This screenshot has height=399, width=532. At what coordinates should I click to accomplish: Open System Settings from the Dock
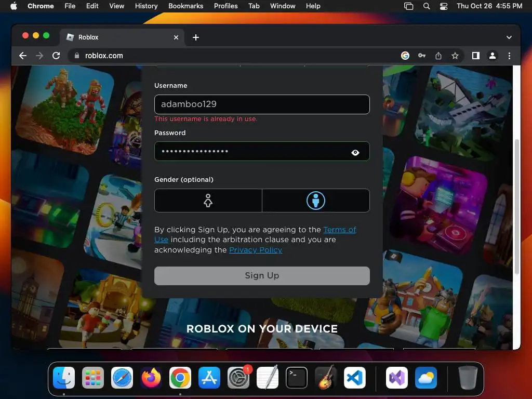click(238, 378)
